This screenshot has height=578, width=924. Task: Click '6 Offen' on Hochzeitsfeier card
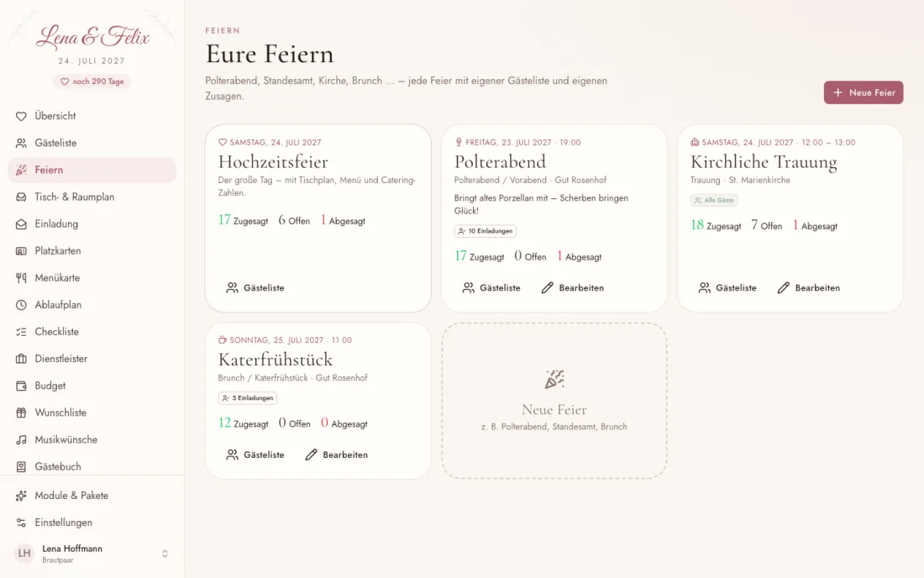[x=294, y=220]
